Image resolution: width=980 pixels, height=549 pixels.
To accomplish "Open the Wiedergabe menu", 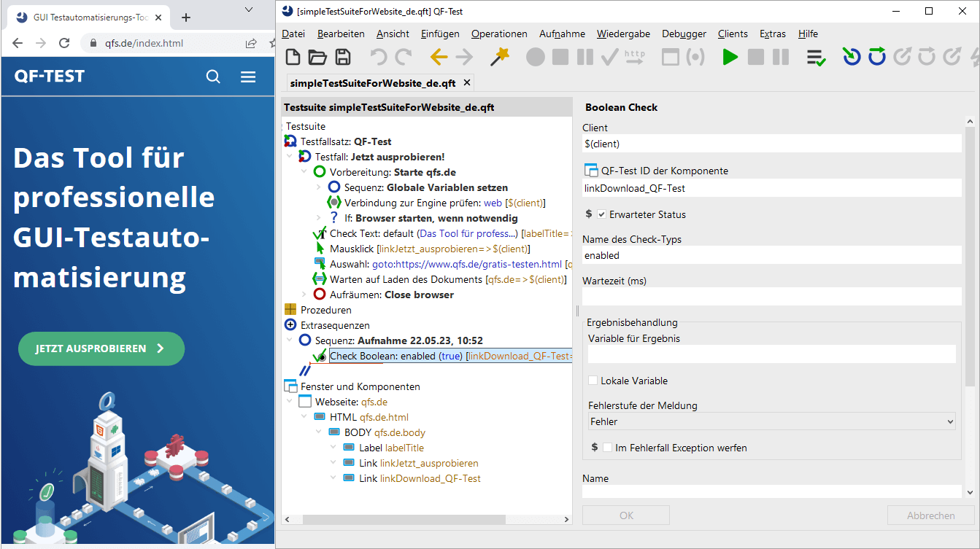I will click(623, 34).
